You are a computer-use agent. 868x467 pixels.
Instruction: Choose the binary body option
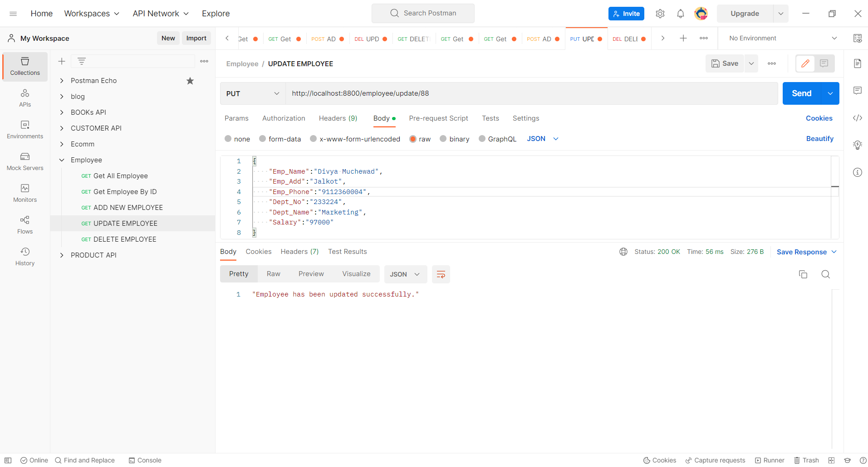point(454,139)
